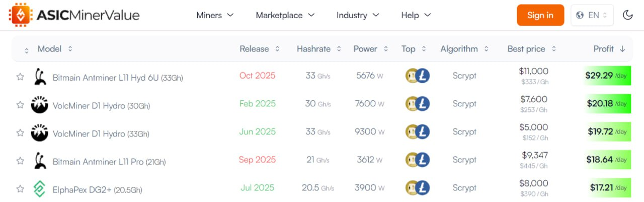Click the green $29.29/day profit badge
The width and height of the screenshot is (644, 202).
tap(607, 76)
